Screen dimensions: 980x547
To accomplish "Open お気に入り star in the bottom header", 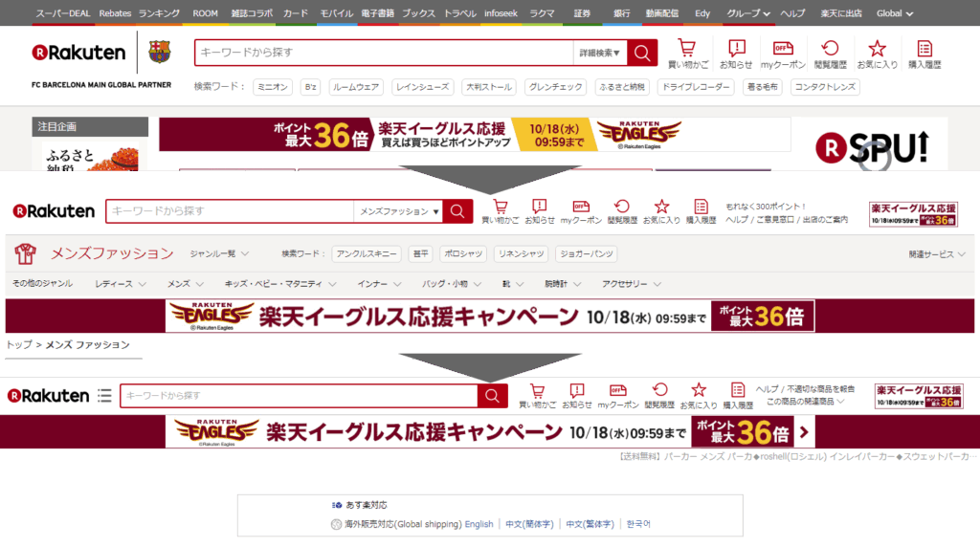I will click(698, 396).
